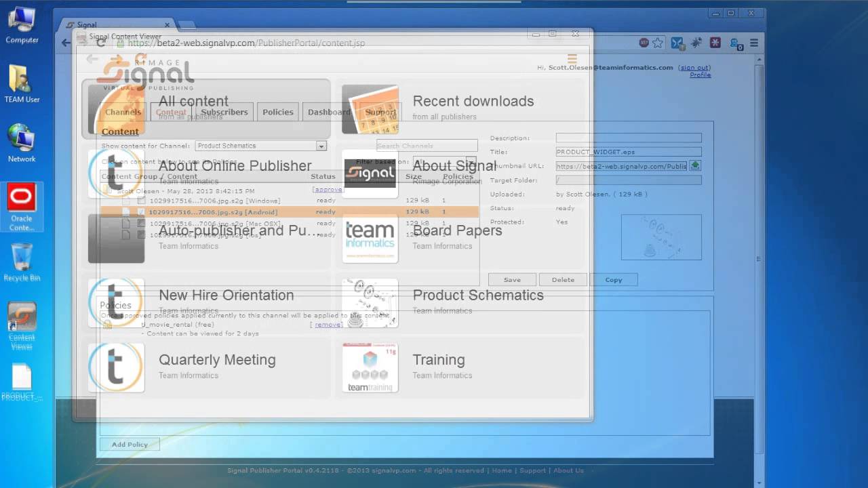Click the product schematic preview thumbnail
This screenshot has height=488, width=868.
coord(661,237)
